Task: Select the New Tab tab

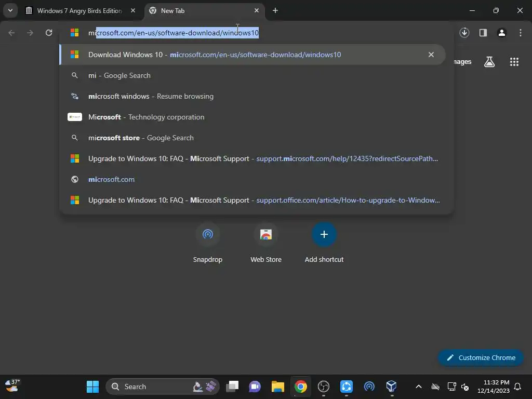Action: [x=204, y=11]
